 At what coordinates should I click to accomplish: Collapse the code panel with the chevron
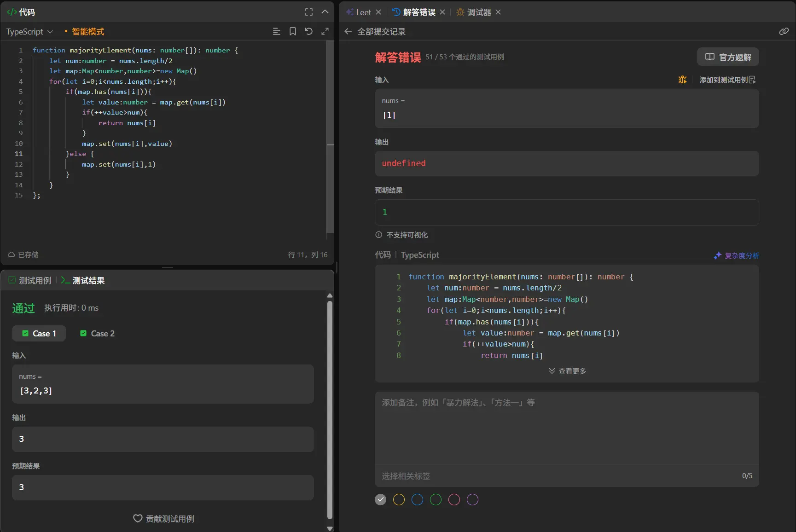click(x=325, y=12)
